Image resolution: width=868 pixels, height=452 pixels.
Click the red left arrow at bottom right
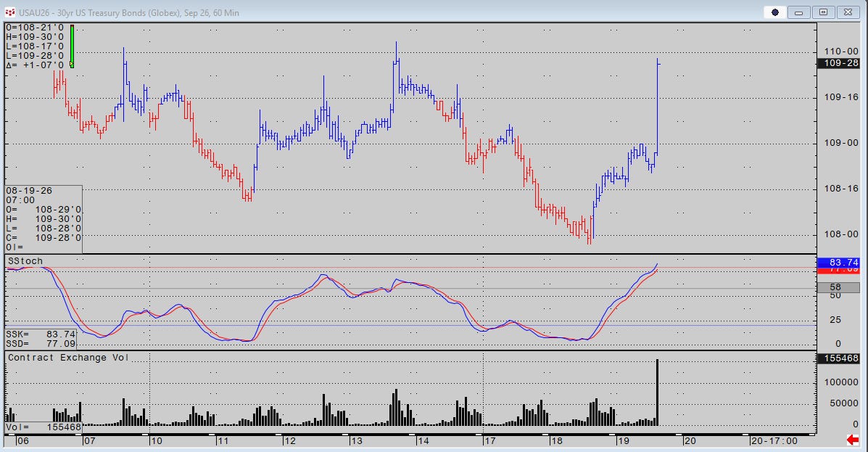853,440
